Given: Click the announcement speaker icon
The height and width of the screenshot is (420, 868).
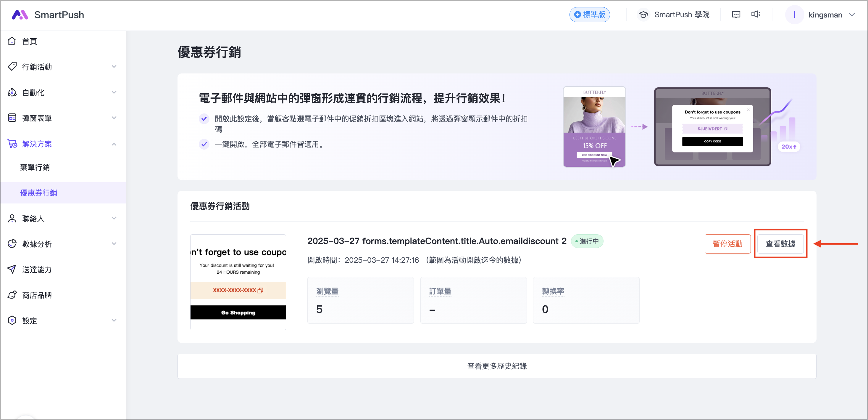Looking at the screenshot, I should (756, 15).
